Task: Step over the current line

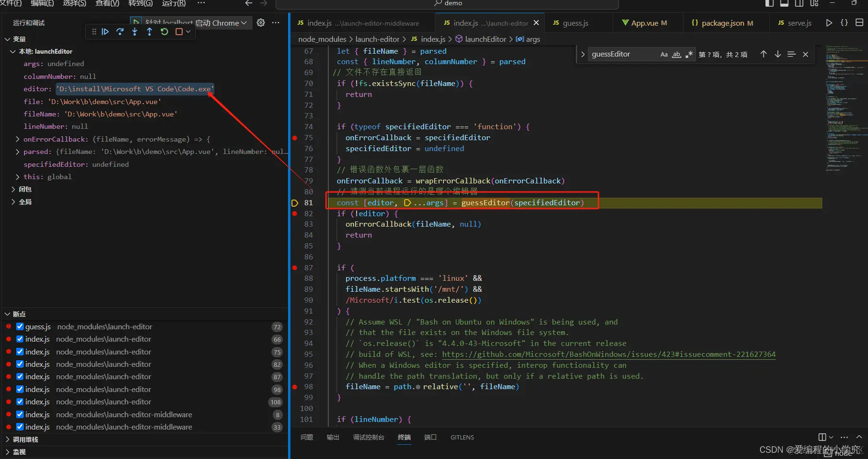Action: pos(120,32)
